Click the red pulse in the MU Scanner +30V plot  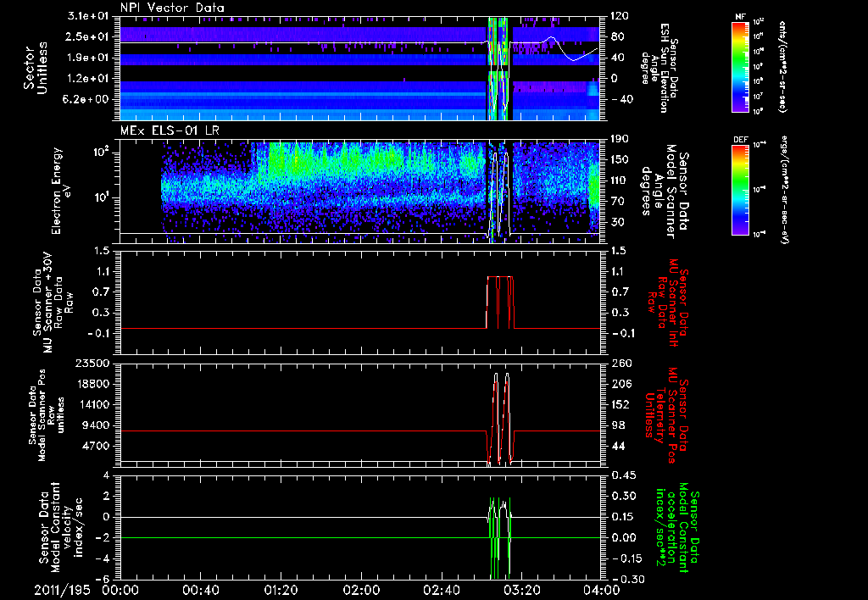point(500,303)
